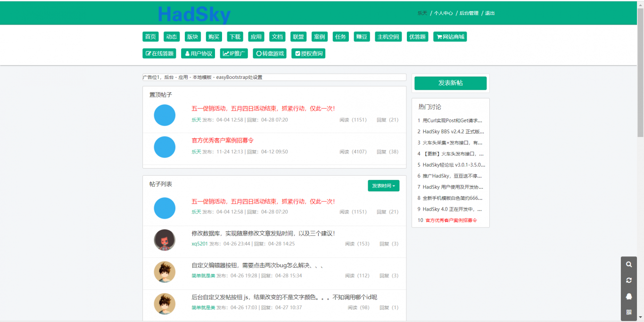Show the QR code icon

pyautogui.click(x=628, y=312)
